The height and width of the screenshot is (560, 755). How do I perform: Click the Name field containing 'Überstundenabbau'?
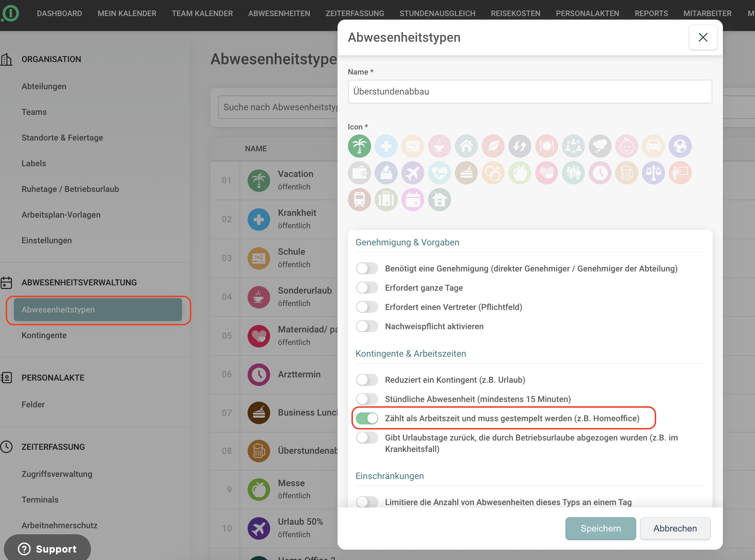pyautogui.click(x=530, y=92)
